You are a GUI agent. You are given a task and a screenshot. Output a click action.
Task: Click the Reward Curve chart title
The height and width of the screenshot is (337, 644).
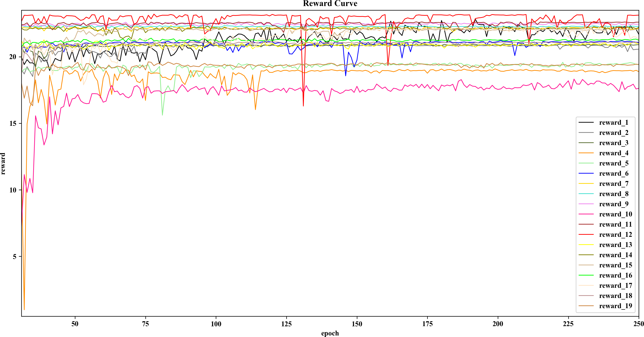(x=330, y=3)
